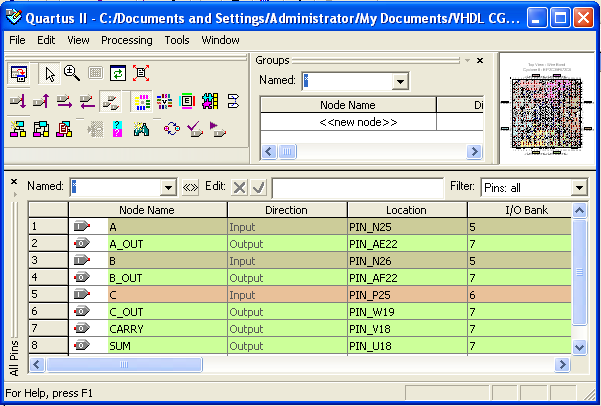601x406 pixels.
Task: Click the '<<new node>>' cell in Groups
Action: pyautogui.click(x=348, y=122)
